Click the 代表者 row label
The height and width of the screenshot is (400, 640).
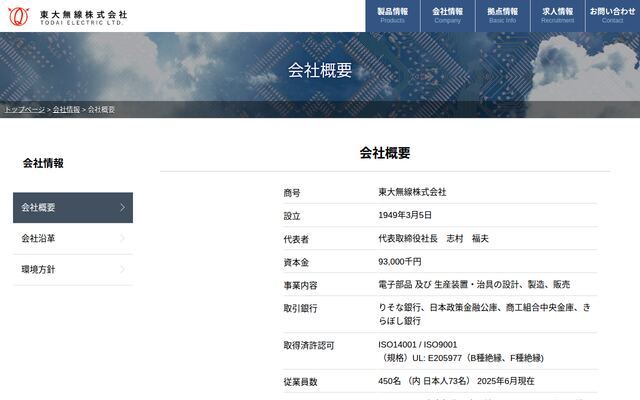click(296, 239)
